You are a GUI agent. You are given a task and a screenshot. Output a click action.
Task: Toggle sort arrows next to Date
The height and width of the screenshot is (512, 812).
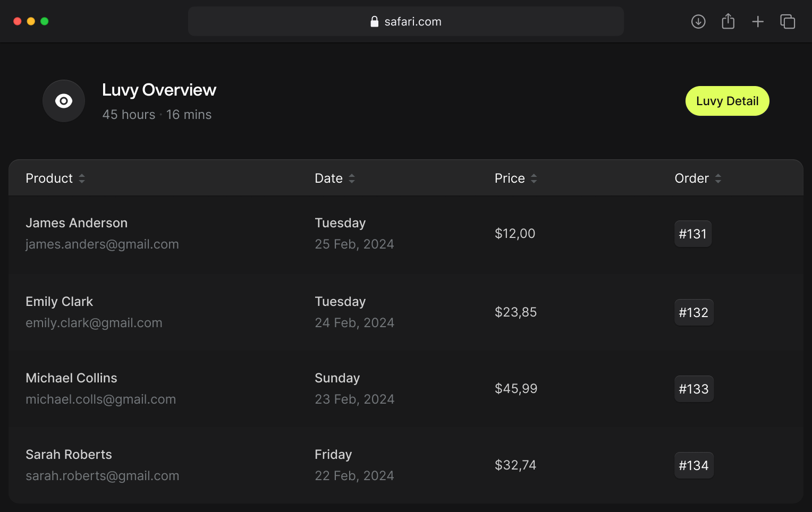pos(352,178)
